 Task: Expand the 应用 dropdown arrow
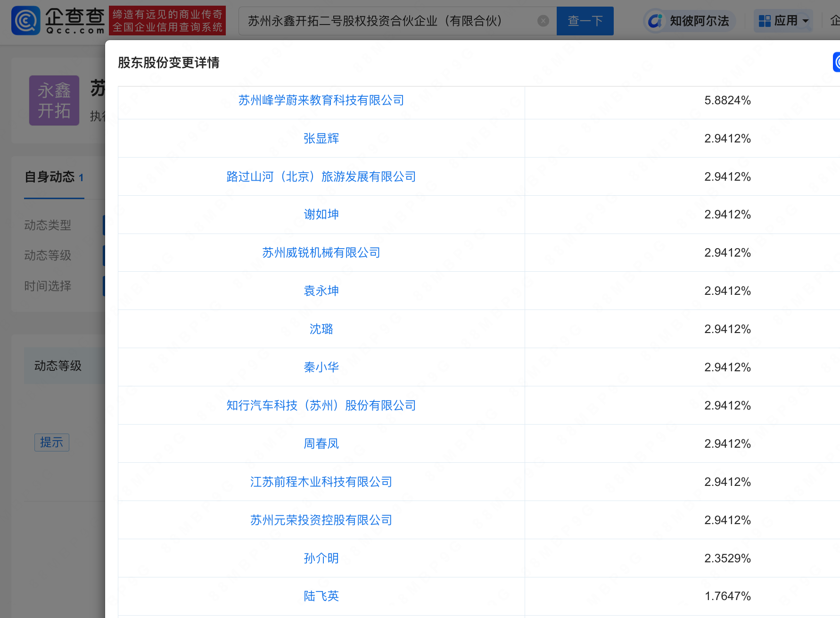tap(806, 21)
